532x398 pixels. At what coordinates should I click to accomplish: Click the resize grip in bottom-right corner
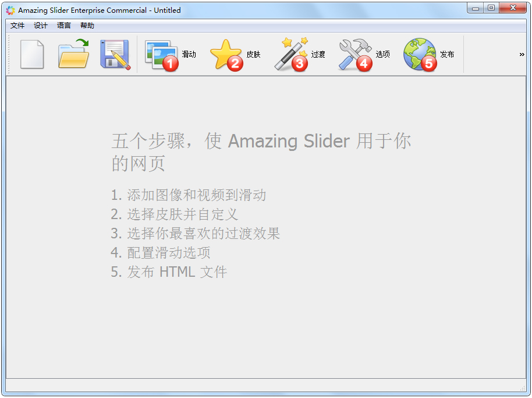tap(522, 388)
